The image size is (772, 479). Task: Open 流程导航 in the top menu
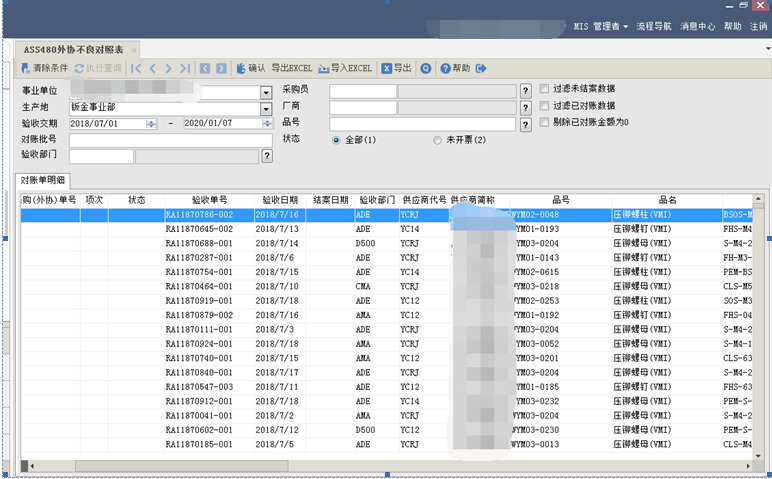point(654,26)
